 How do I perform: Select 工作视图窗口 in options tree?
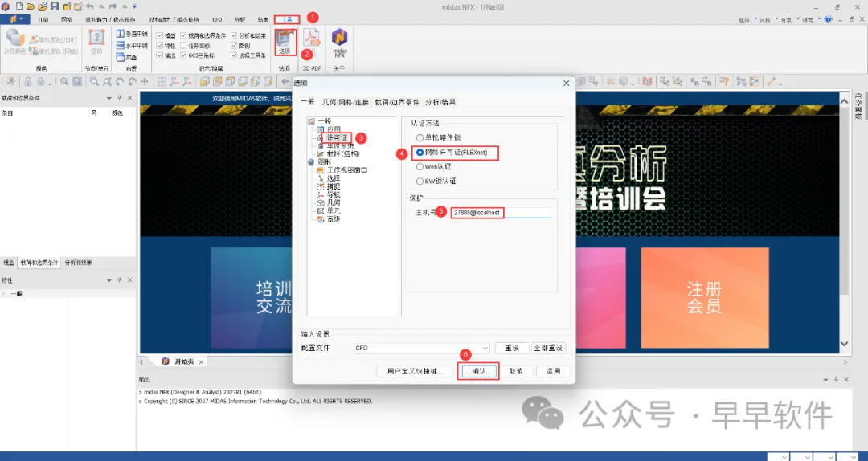coord(347,170)
